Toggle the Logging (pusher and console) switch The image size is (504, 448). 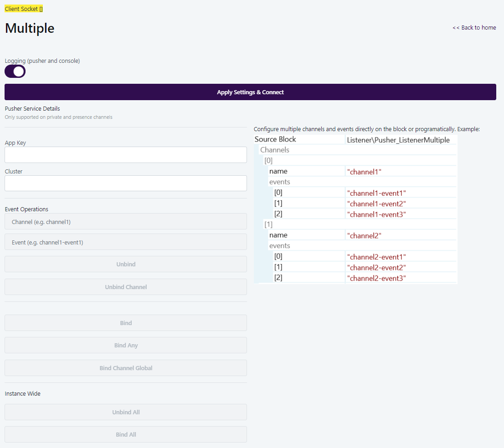point(15,71)
